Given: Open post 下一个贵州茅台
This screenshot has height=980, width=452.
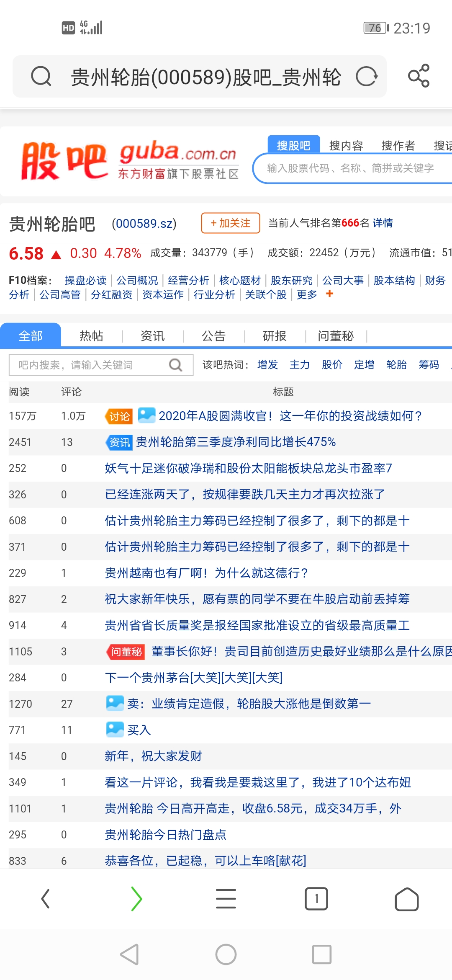Looking at the screenshot, I should [x=194, y=677].
